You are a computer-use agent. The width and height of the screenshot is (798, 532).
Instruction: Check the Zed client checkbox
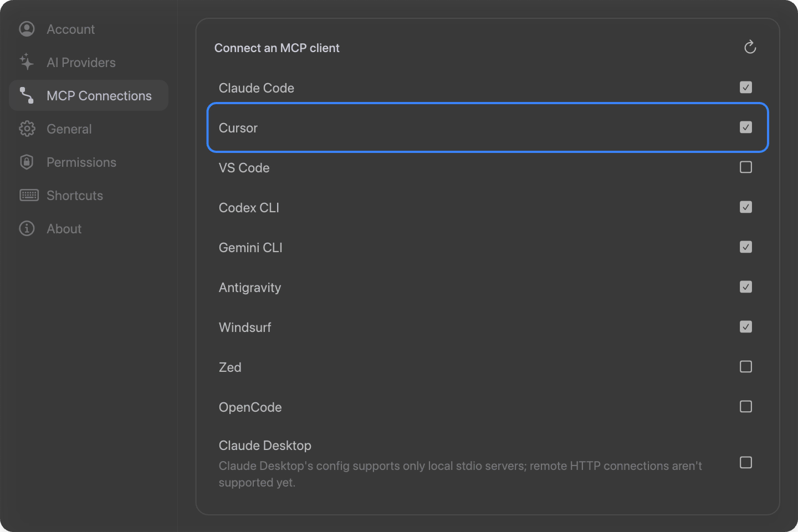pyautogui.click(x=746, y=367)
